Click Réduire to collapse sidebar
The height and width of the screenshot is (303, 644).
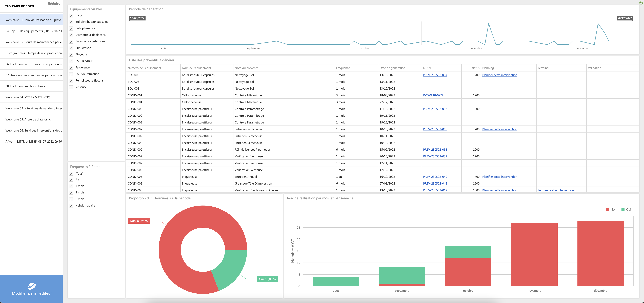[54, 4]
